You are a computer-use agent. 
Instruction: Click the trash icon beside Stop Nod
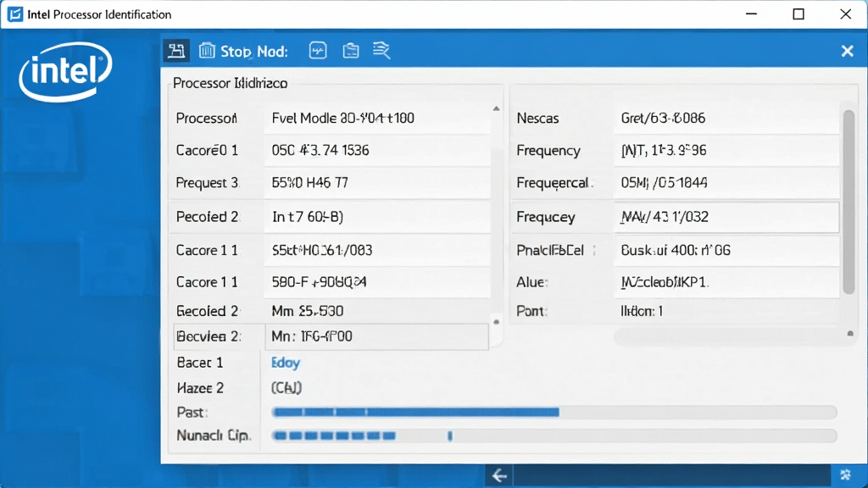(207, 51)
